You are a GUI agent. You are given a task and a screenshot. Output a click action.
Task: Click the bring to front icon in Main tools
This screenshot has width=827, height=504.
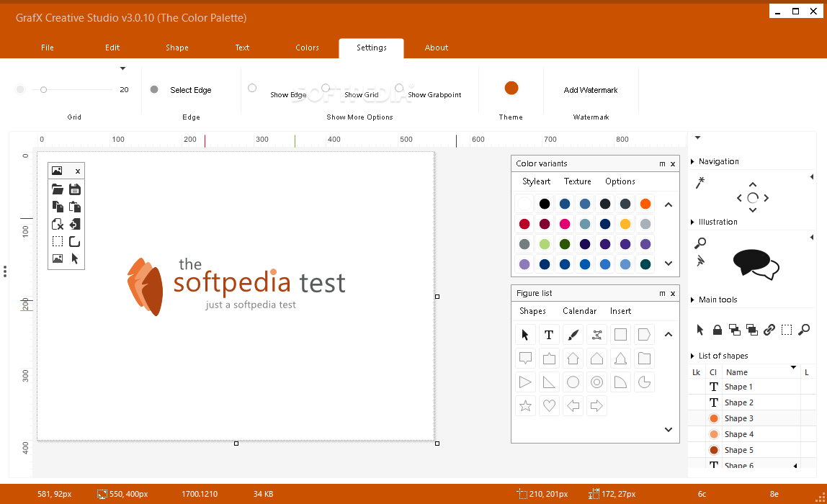[x=735, y=330]
